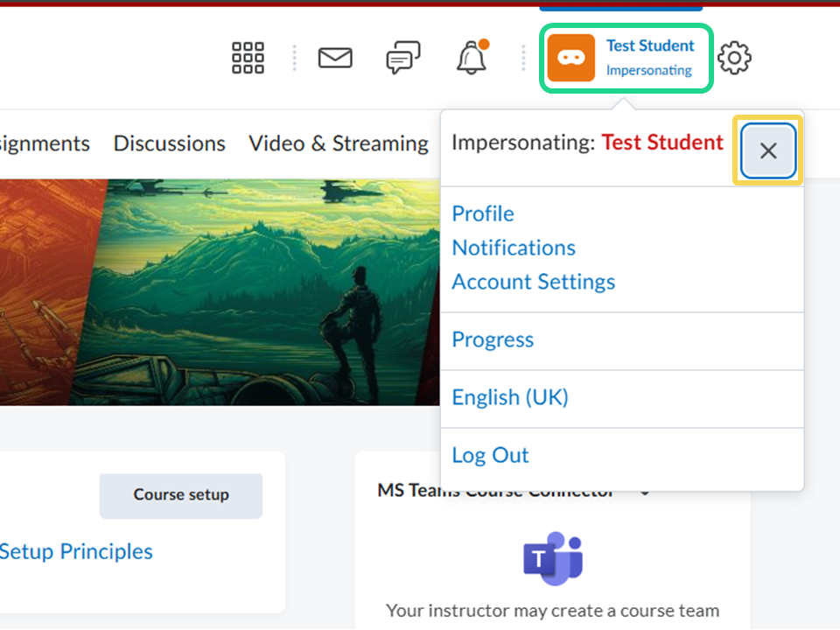Open the admin tools gear icon
Image resolution: width=840 pixels, height=630 pixels.
[734, 58]
